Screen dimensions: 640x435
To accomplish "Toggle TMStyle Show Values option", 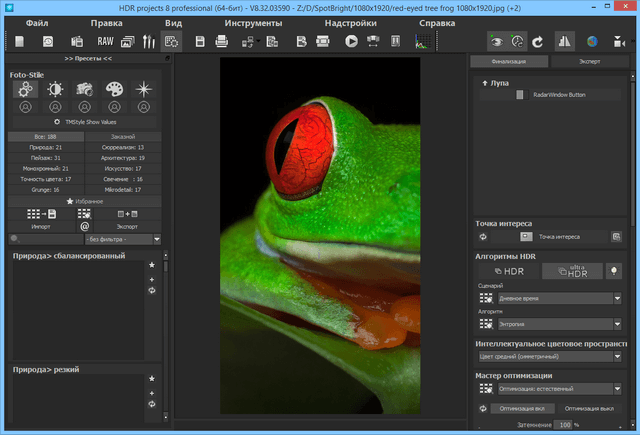I will pyautogui.click(x=55, y=121).
